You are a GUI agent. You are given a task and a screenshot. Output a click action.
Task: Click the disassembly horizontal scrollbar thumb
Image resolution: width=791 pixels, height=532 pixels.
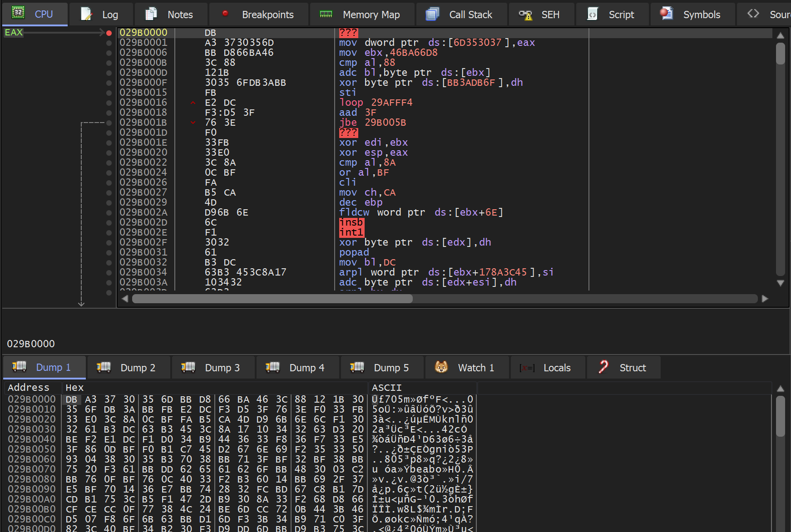pos(272,299)
